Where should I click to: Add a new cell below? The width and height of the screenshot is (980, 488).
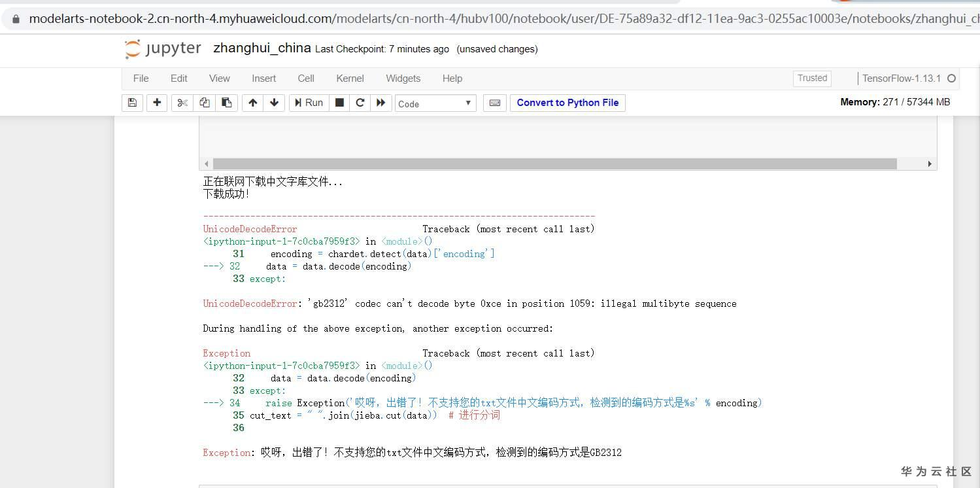(157, 103)
